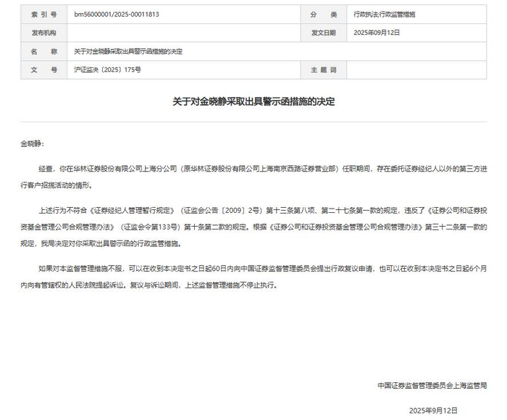Click the empty 发布机构 value cell
507x420 pixels.
click(x=184, y=33)
